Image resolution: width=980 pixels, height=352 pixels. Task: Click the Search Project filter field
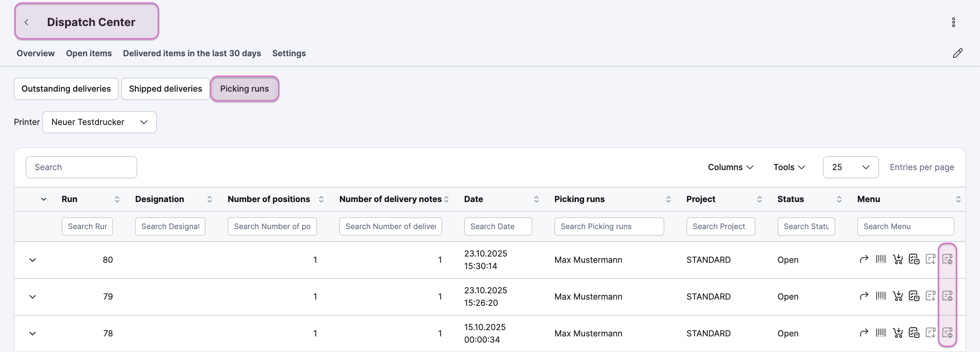(x=720, y=227)
